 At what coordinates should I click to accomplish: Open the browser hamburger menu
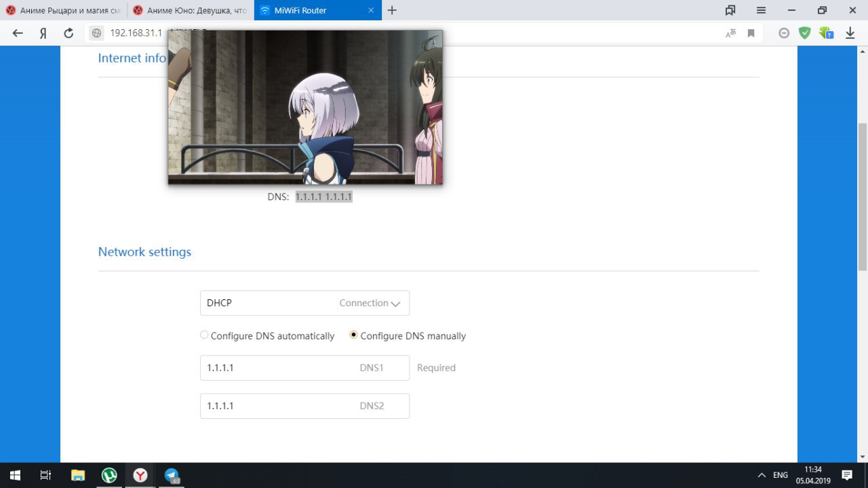point(761,10)
